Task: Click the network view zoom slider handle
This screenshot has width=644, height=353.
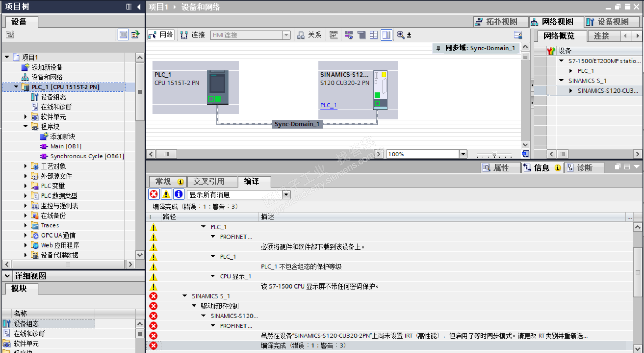Action: click(x=495, y=154)
